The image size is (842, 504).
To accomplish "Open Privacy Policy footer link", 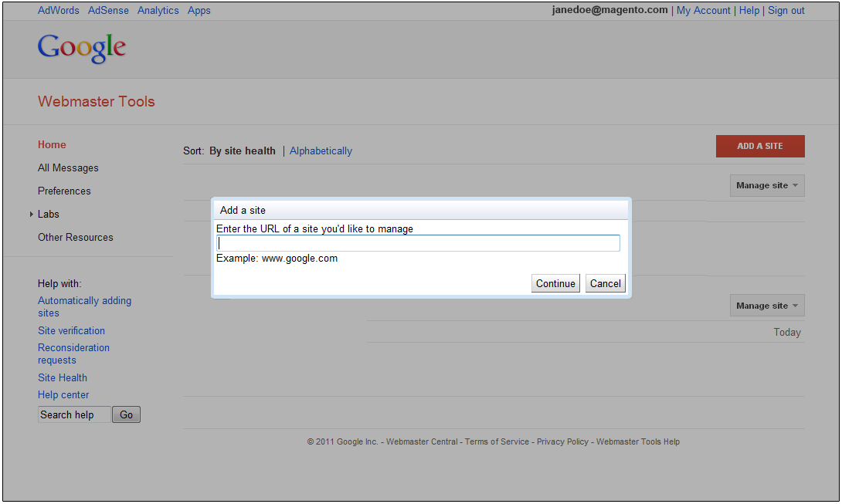I will [563, 441].
